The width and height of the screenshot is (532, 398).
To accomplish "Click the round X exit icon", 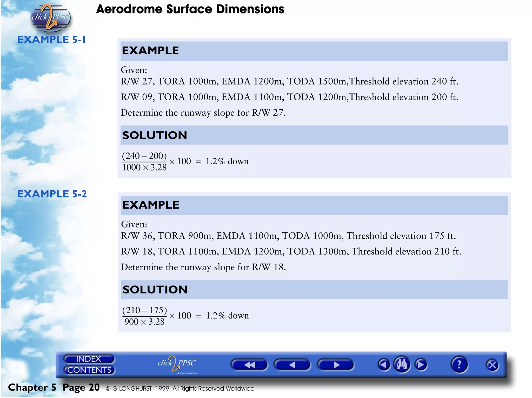I will click(x=492, y=365).
